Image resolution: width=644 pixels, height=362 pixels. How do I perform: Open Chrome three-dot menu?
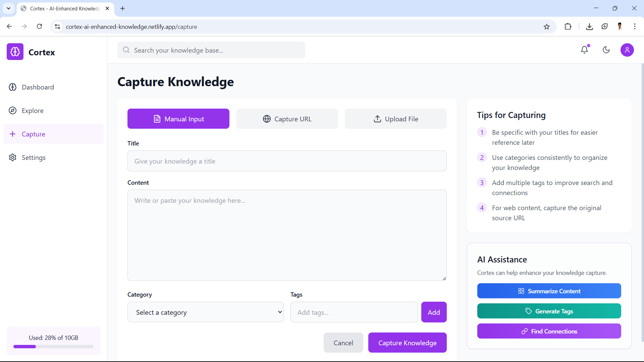pos(635,27)
